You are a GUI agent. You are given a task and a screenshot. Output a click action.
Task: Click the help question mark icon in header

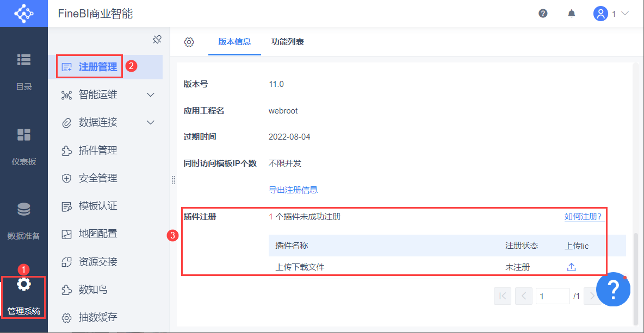click(543, 14)
